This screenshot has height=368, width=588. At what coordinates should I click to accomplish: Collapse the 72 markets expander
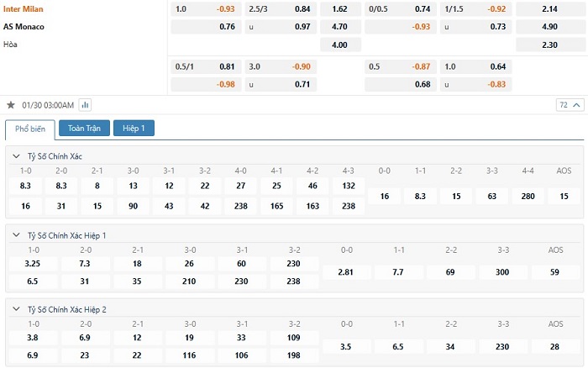[570, 105]
